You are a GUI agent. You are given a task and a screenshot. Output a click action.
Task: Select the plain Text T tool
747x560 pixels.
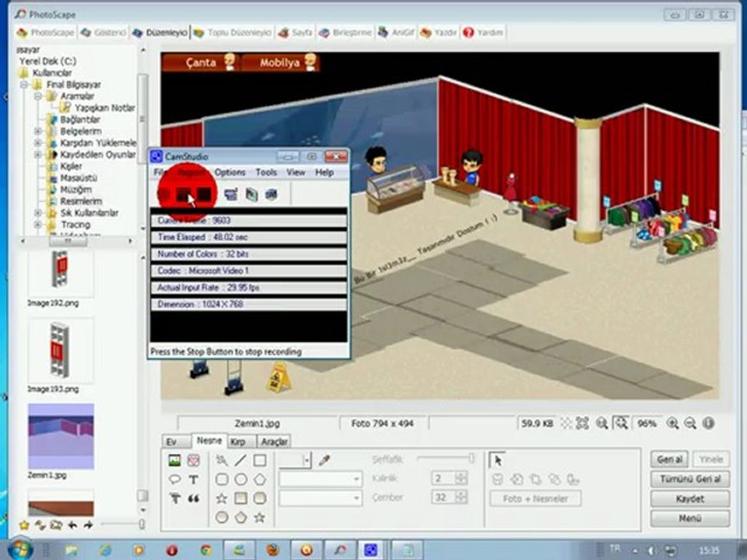pyautogui.click(x=194, y=480)
